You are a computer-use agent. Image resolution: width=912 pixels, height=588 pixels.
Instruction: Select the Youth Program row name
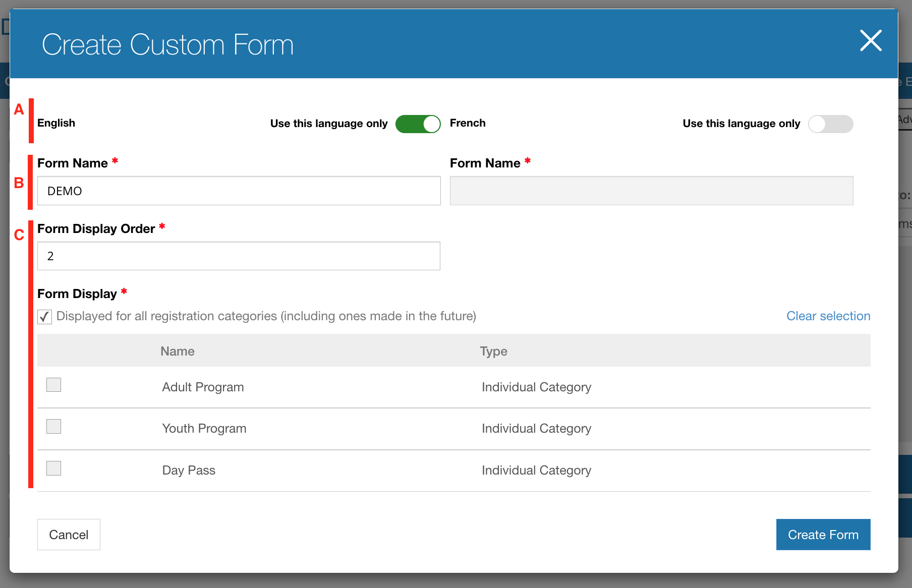click(204, 429)
